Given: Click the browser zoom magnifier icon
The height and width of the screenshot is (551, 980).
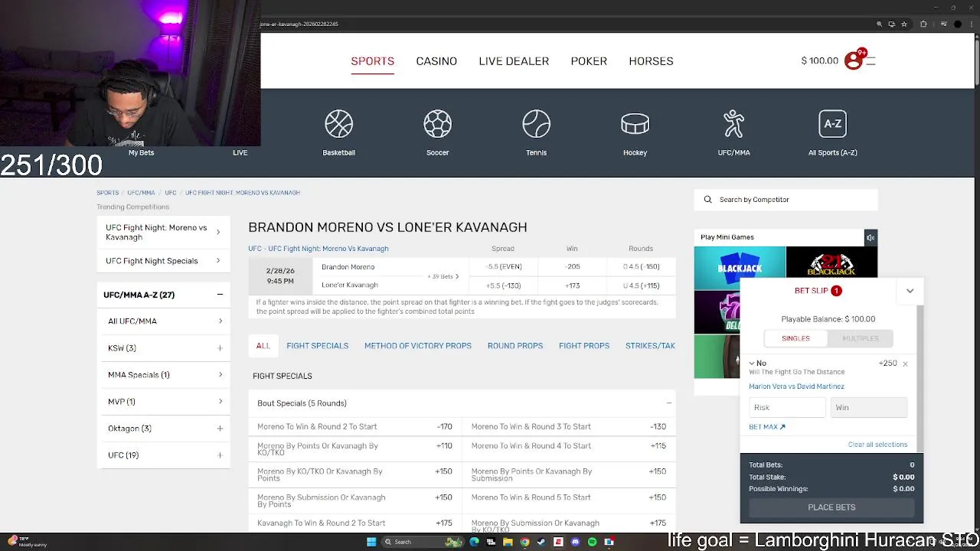Looking at the screenshot, I should pyautogui.click(x=880, y=24).
